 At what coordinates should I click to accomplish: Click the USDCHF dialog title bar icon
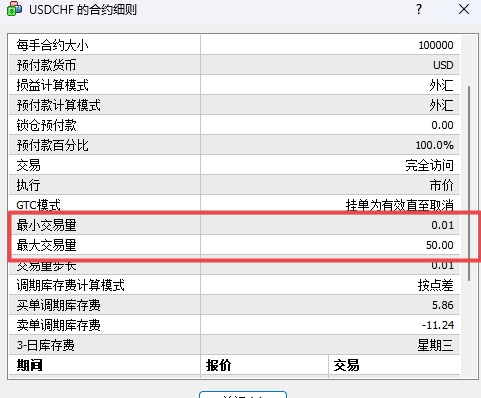pyautogui.click(x=15, y=9)
